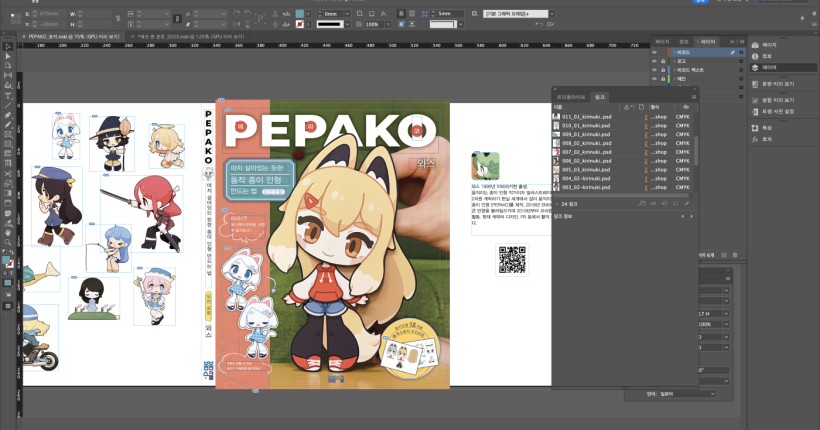Click the fill color swatch in control bar
Screen dimensions: 820x430
pos(299,13)
